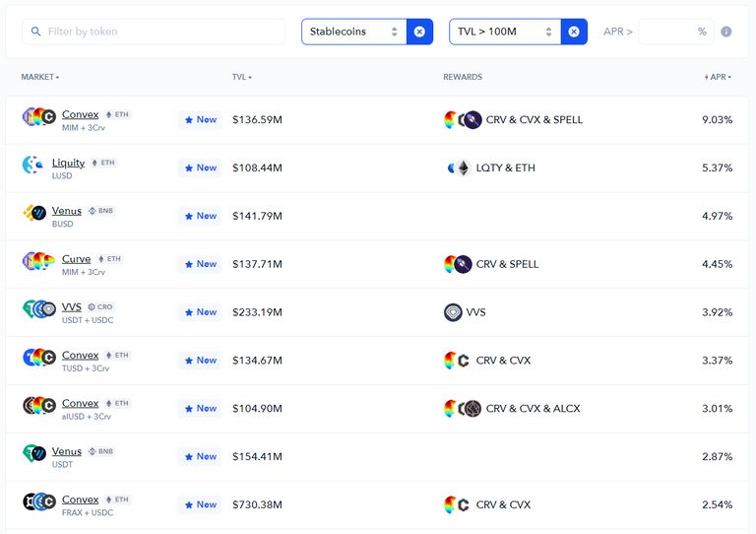Open the Liquity LUSD market link

68,163
